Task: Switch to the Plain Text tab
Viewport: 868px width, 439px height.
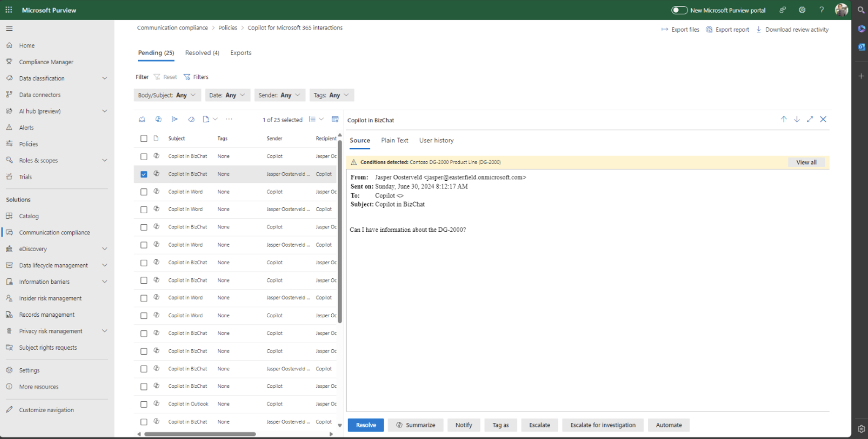Action: [395, 140]
